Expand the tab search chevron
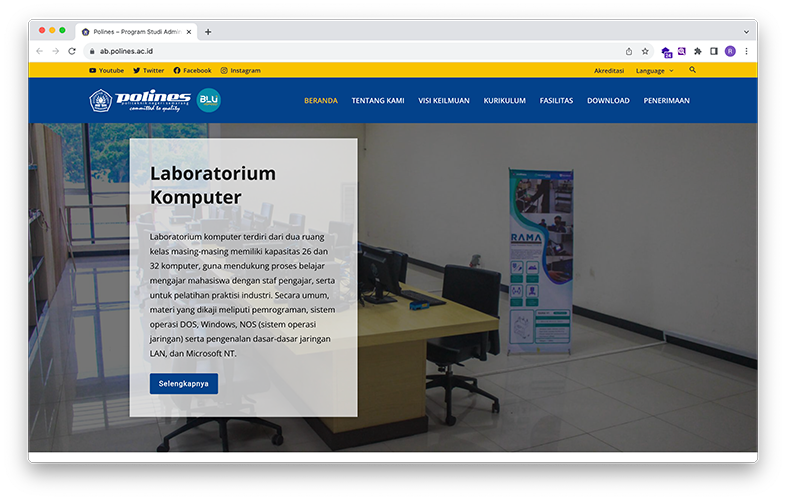Image resolution: width=786 pixels, height=500 pixels. [746, 31]
